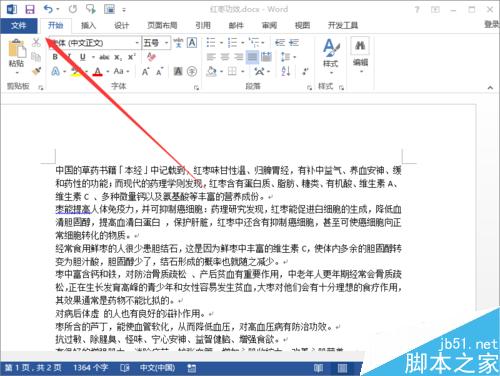Open the font size 五号 dropdown
Image resolution: width=500 pixels, height=376 pixels.
point(166,43)
